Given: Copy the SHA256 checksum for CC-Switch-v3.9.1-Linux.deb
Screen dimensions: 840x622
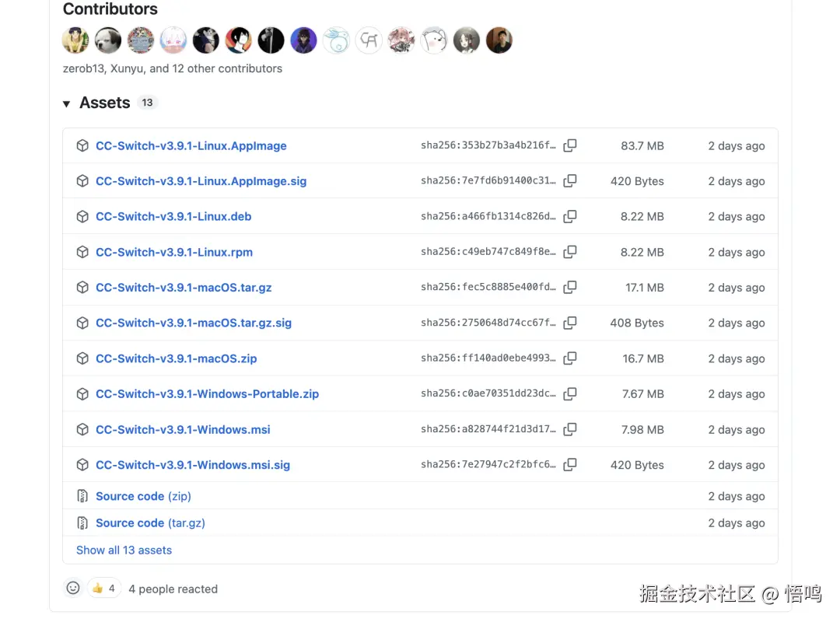Looking at the screenshot, I should pos(570,216).
